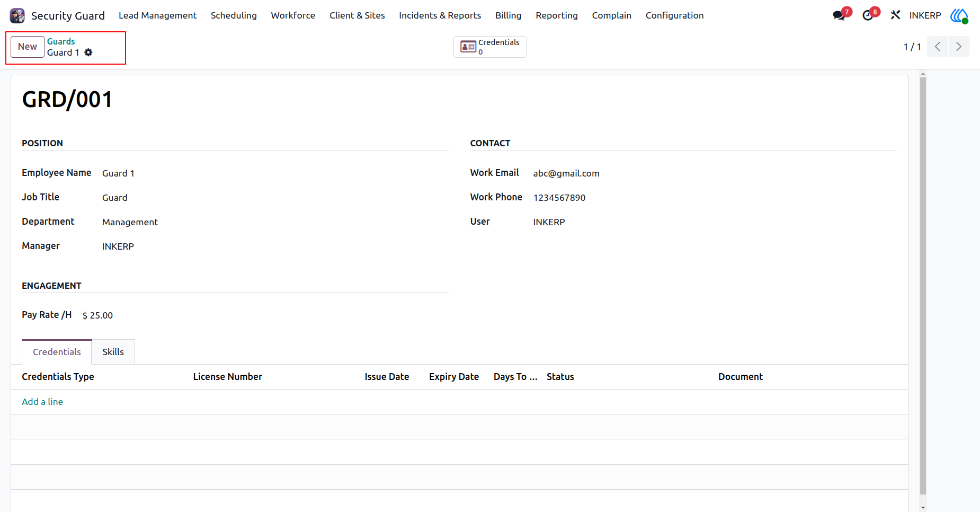Select Credentials tab
980x512 pixels.
pyautogui.click(x=57, y=352)
